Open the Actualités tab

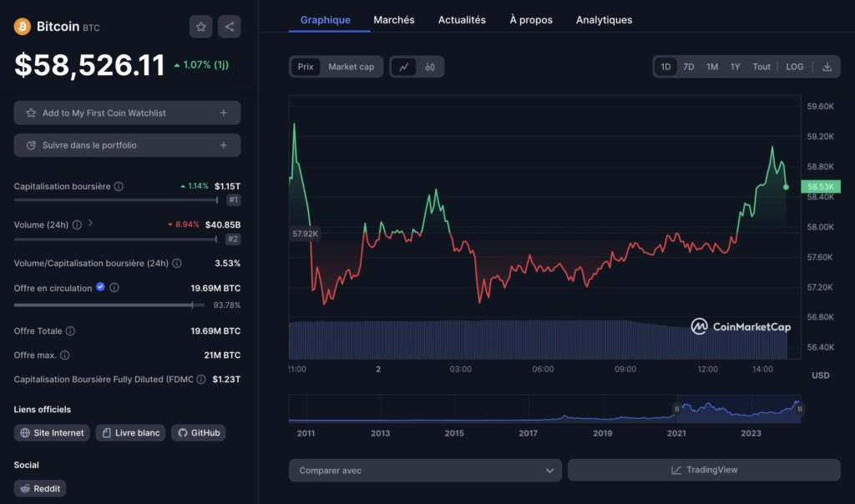[461, 19]
